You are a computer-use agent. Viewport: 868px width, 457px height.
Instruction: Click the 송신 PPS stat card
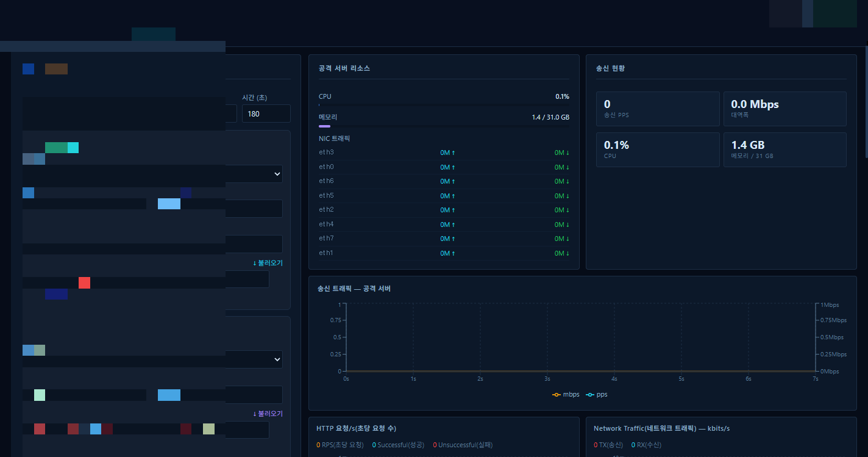(658, 109)
